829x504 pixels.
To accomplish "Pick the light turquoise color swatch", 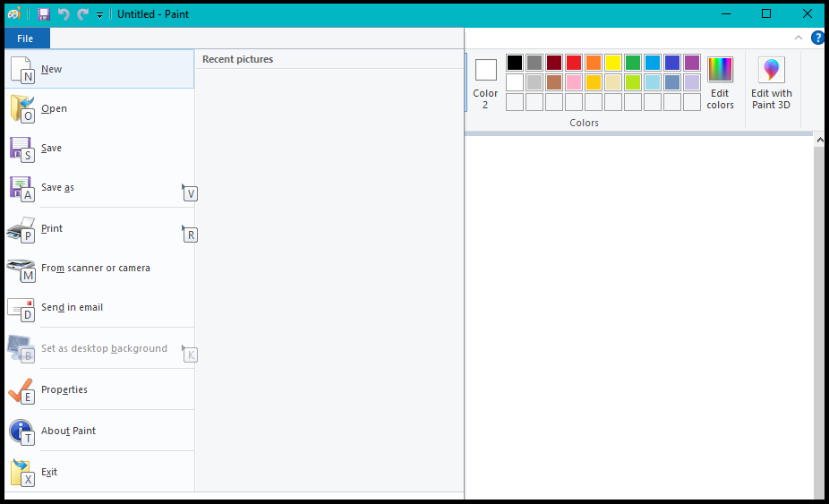I will tap(653, 82).
